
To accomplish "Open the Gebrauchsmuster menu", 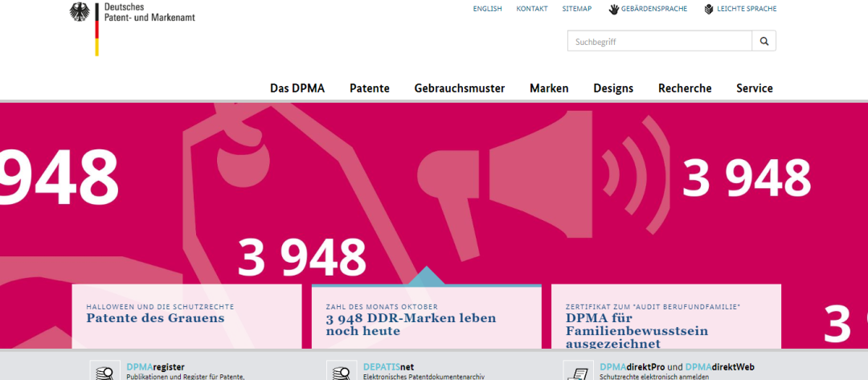I will click(460, 88).
